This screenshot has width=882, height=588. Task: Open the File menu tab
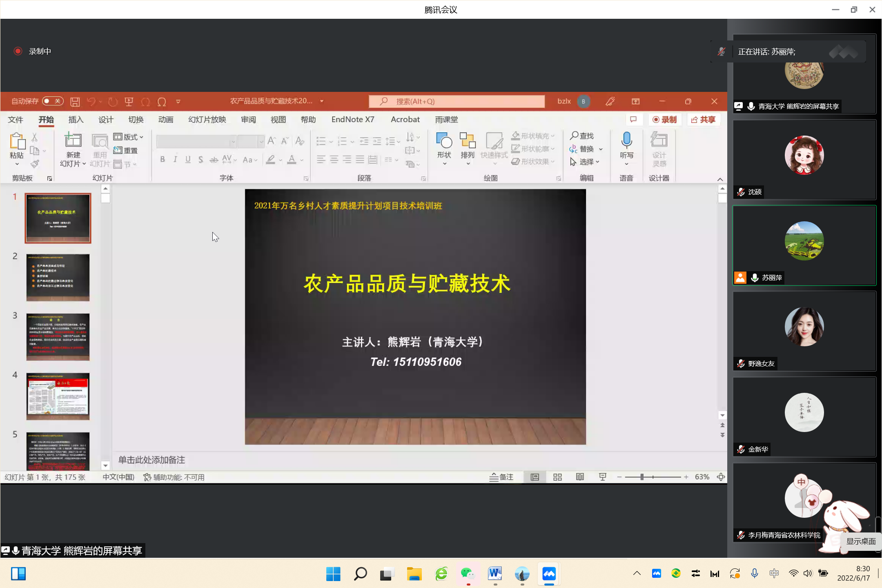pyautogui.click(x=16, y=120)
